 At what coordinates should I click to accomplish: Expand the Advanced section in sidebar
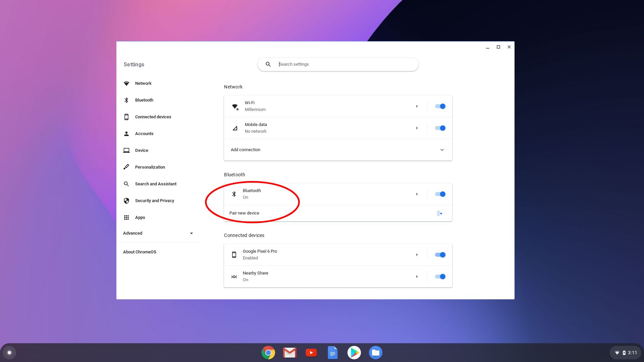tap(158, 233)
